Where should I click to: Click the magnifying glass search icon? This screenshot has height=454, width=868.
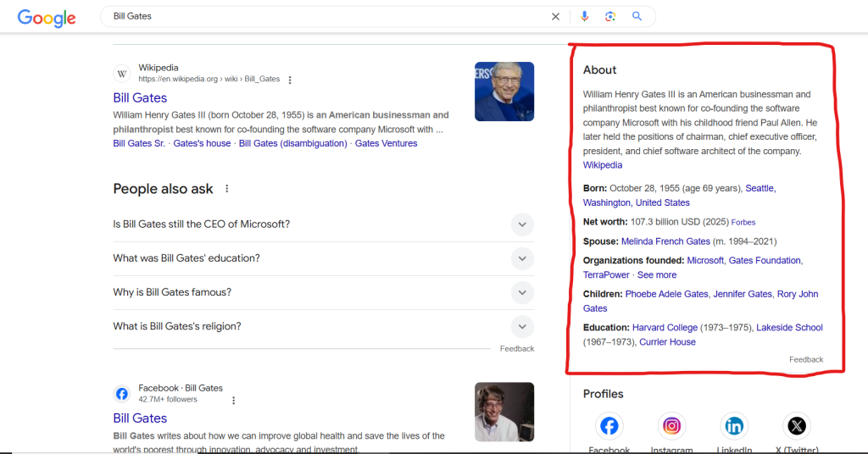(x=637, y=17)
